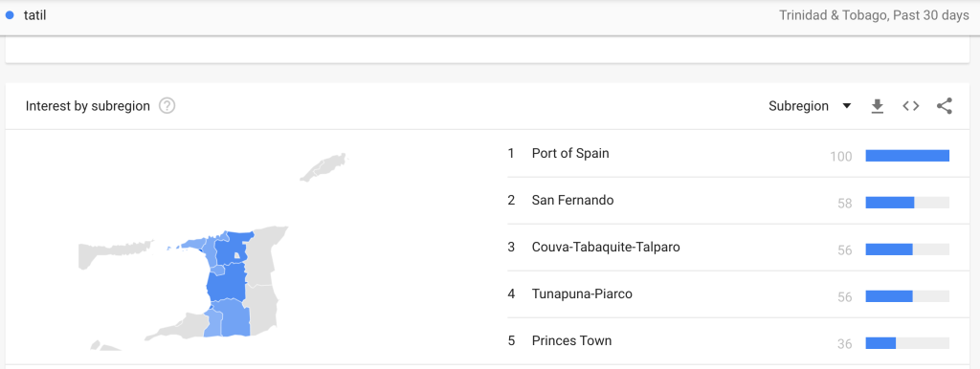Click the share icon
Screen dimensions: 980x369
tap(945, 106)
